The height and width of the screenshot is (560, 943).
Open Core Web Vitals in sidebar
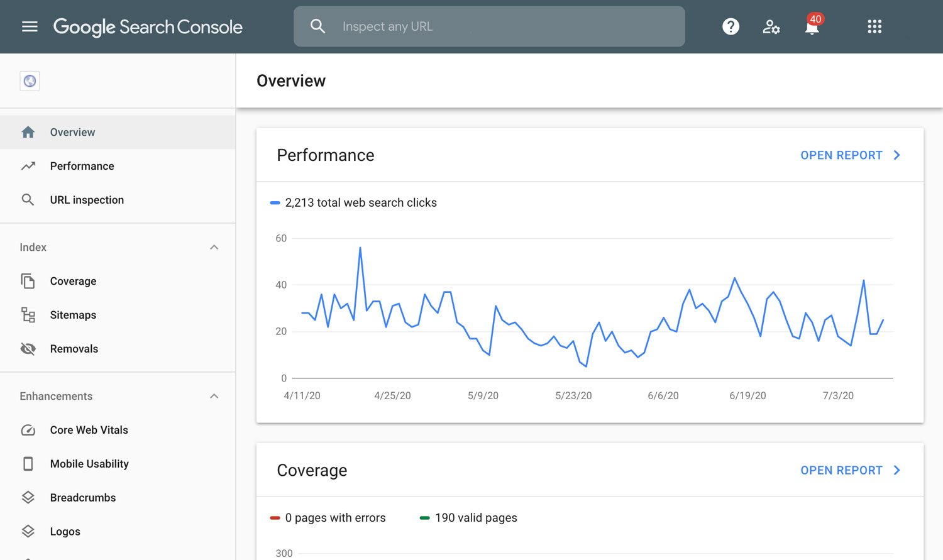pos(118,430)
